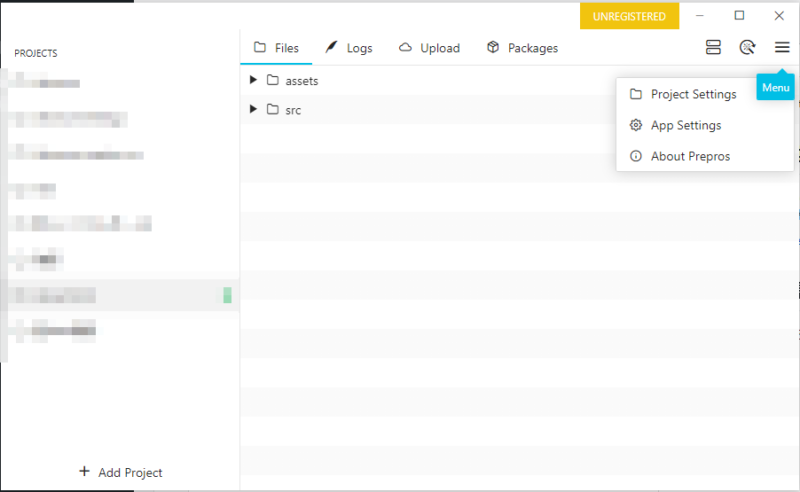Click the yellow UNREGISTERED button
Image resolution: width=800 pixels, height=492 pixels.
pyautogui.click(x=629, y=16)
